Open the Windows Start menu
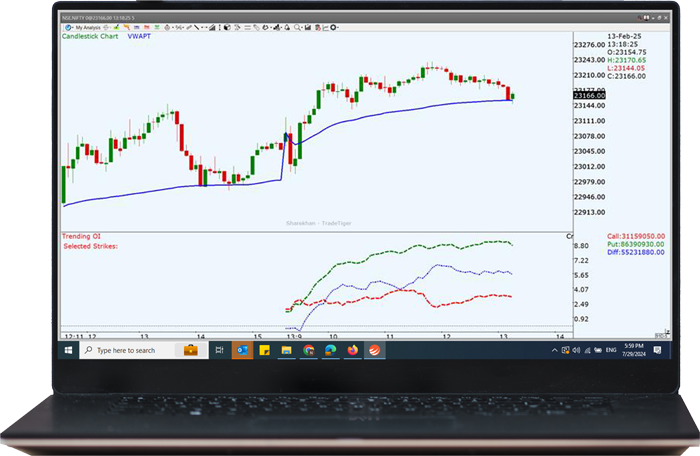The height and width of the screenshot is (456, 700). (x=68, y=351)
